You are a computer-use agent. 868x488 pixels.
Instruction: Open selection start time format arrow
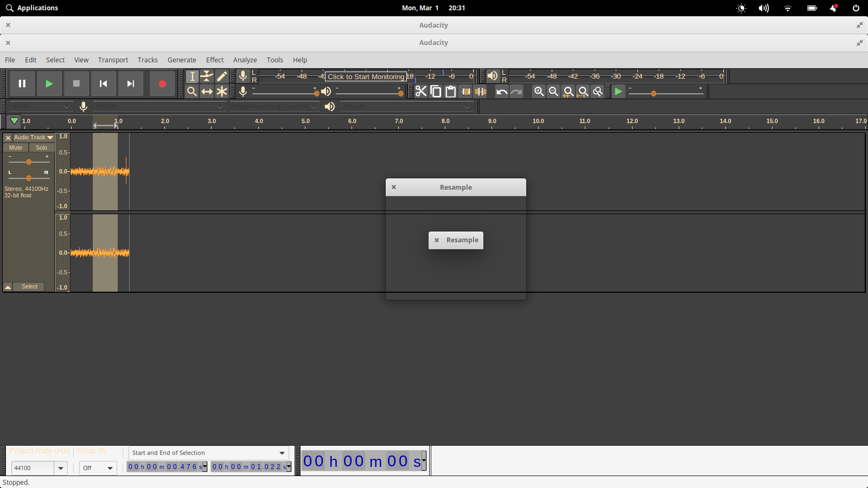pyautogui.click(x=205, y=467)
